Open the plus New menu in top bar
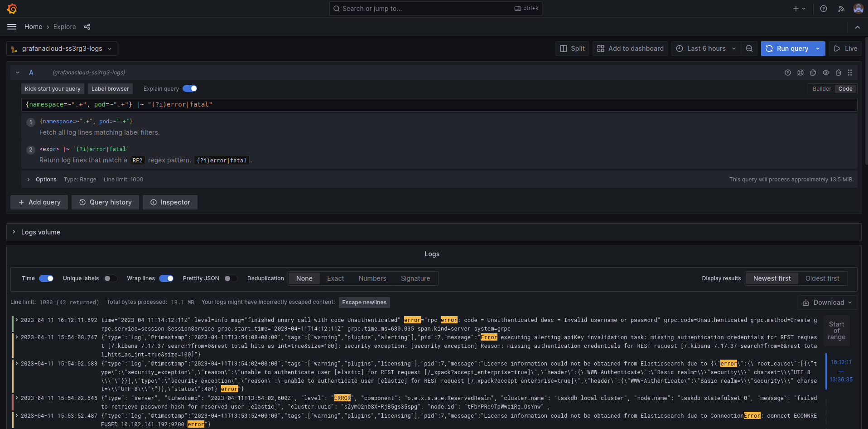 pos(799,9)
